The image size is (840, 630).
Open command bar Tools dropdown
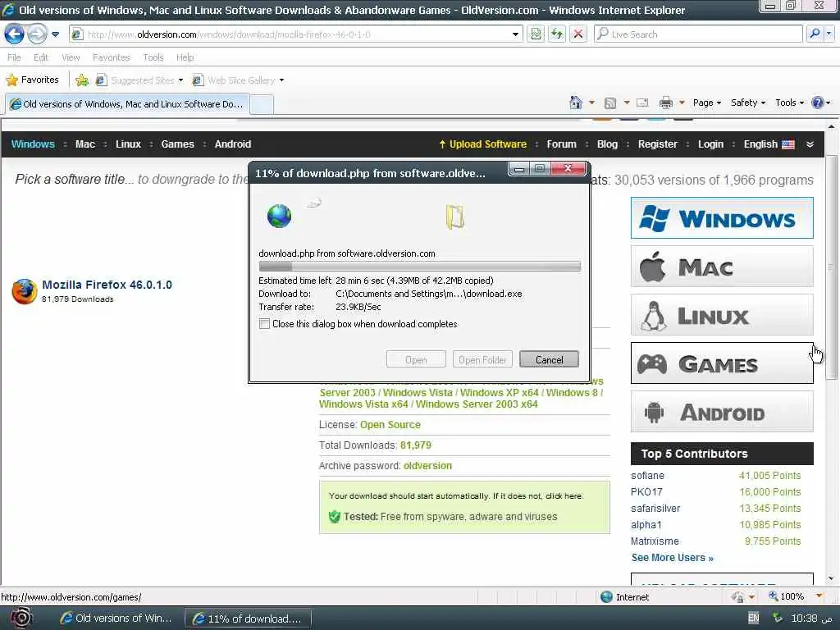(x=789, y=103)
